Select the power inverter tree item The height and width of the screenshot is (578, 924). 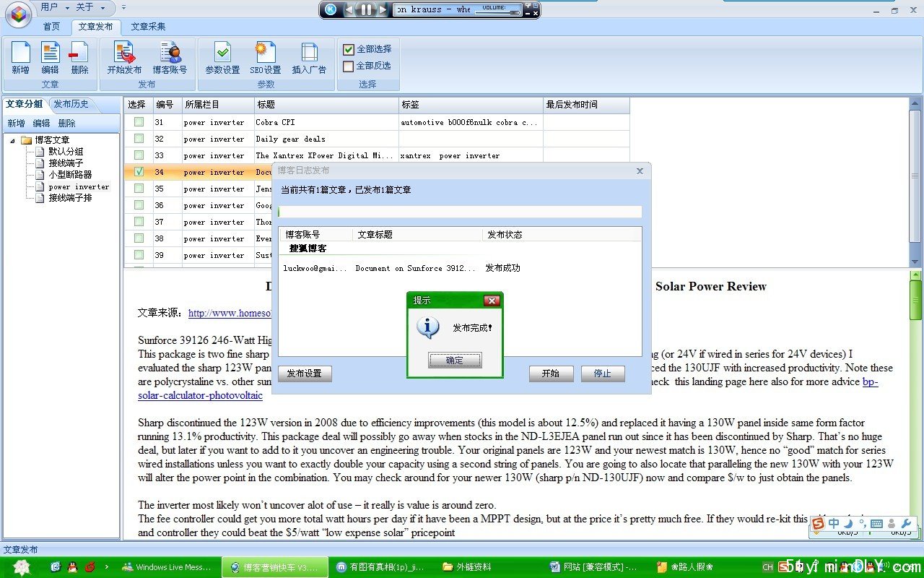[x=79, y=186]
